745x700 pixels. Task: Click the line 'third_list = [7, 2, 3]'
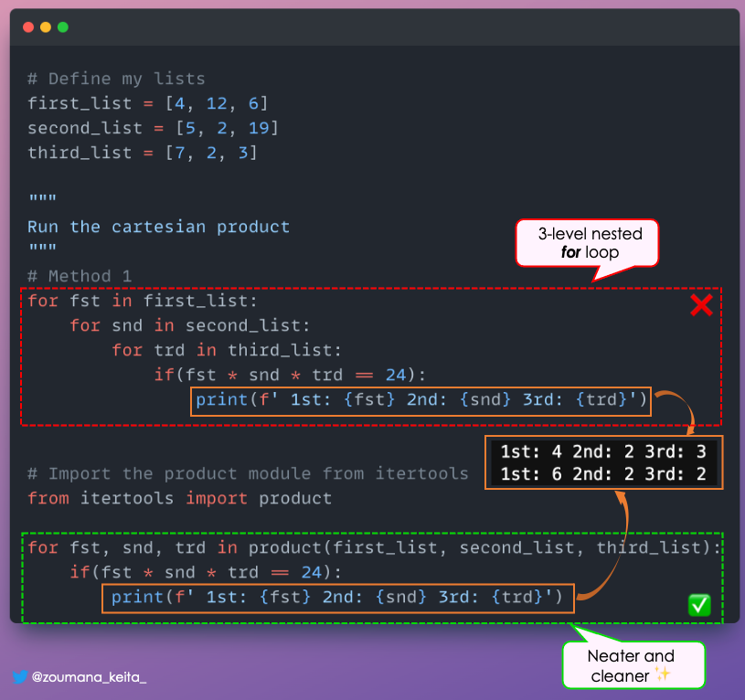(x=143, y=153)
